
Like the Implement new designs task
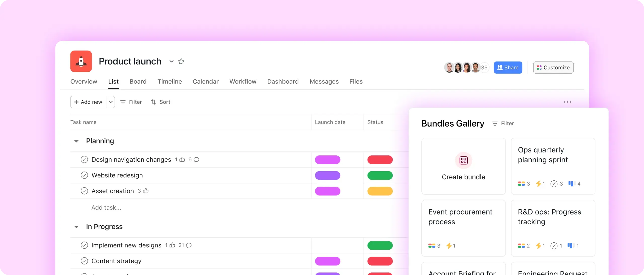pos(172,245)
